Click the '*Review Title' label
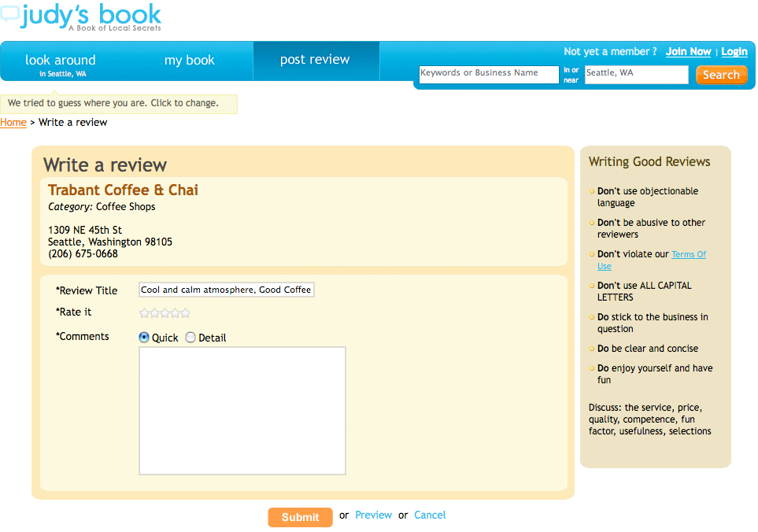 [87, 290]
